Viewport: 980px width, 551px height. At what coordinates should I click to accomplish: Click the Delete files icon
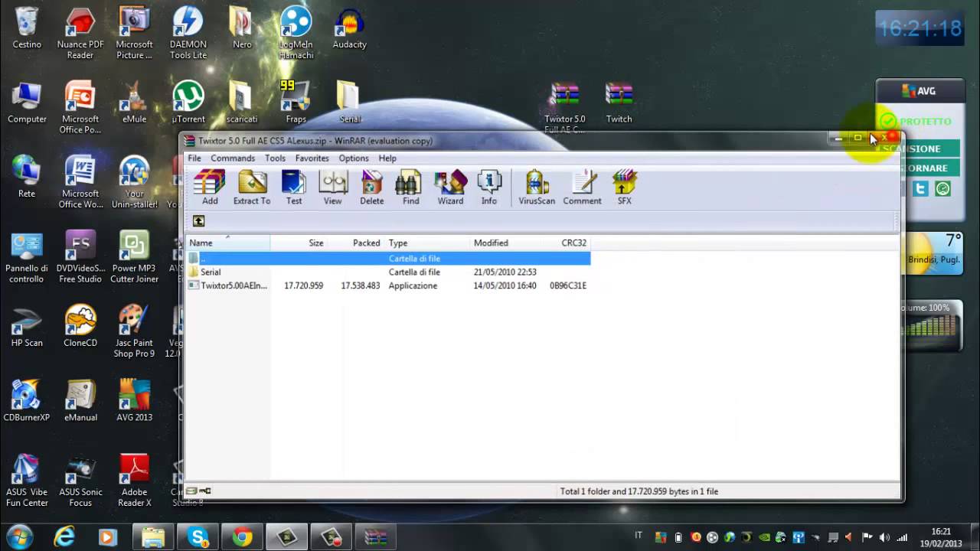pyautogui.click(x=372, y=187)
